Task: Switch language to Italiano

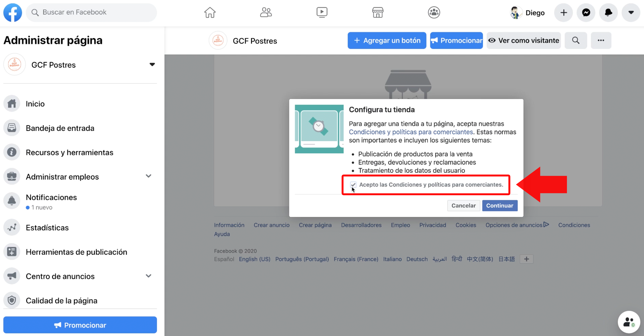Action: pyautogui.click(x=392, y=259)
